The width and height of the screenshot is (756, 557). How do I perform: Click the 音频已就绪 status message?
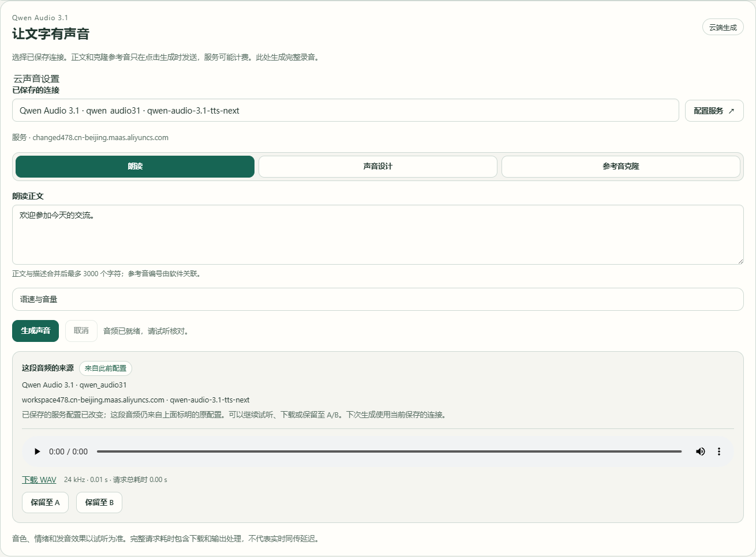(x=147, y=331)
